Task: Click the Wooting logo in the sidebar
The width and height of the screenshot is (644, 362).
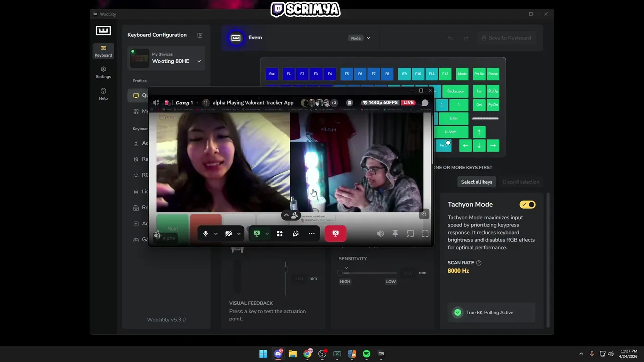Action: point(103,31)
